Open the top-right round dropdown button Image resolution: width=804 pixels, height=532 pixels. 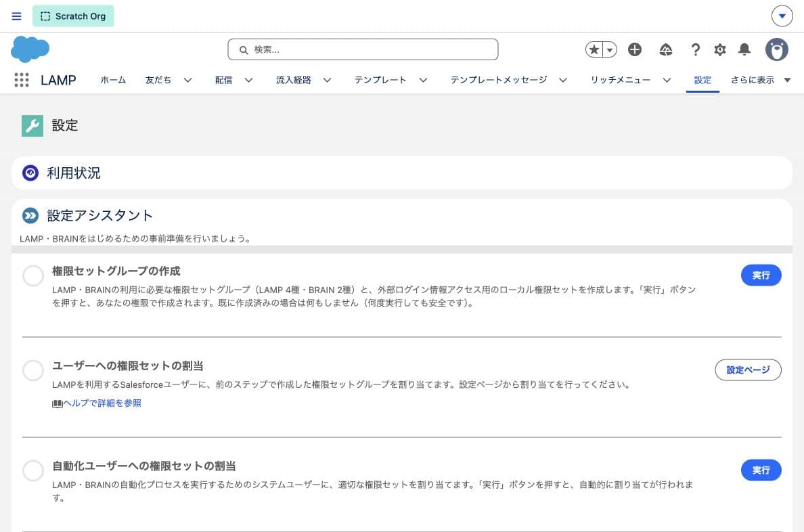tap(782, 16)
